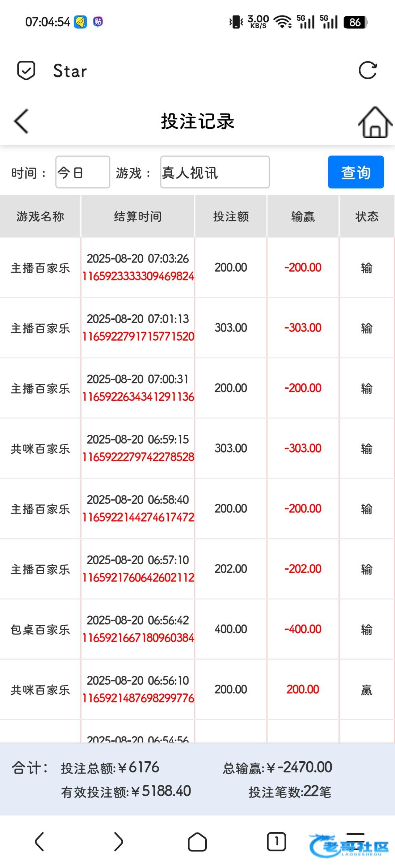This screenshot has width=395, height=868.
Task: Select order number 1165921487698299776
Action: point(138,698)
